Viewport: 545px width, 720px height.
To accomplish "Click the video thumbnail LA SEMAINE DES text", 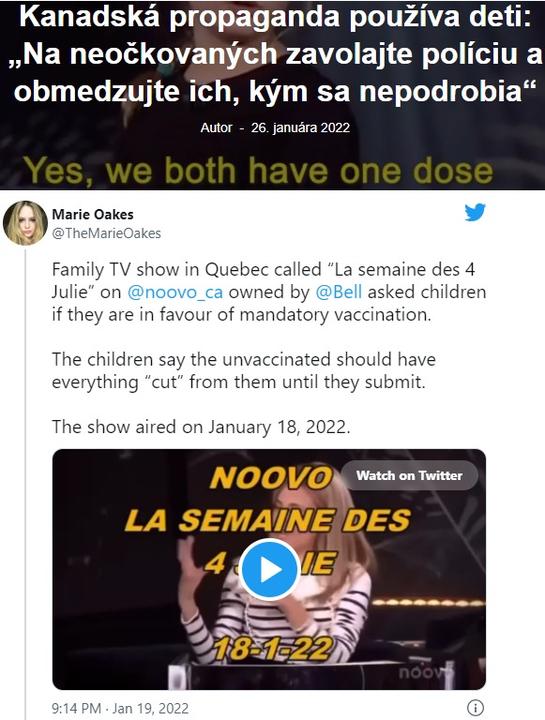I will point(268,520).
